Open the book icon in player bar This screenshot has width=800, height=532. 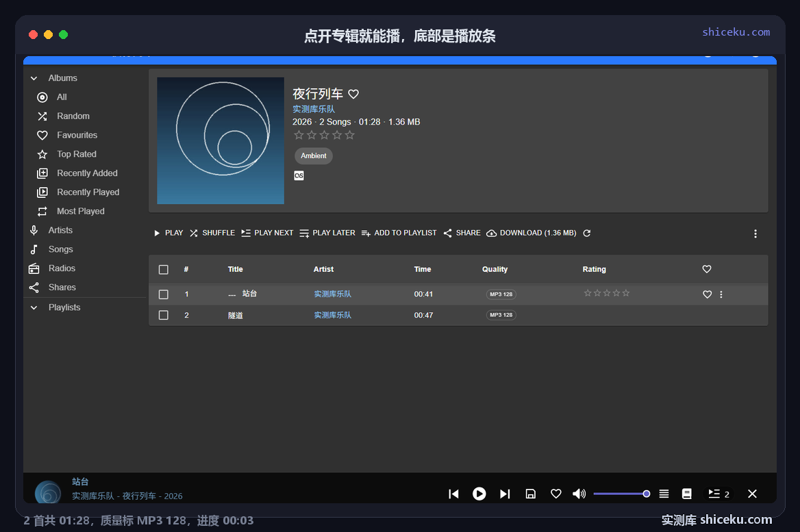click(687, 494)
